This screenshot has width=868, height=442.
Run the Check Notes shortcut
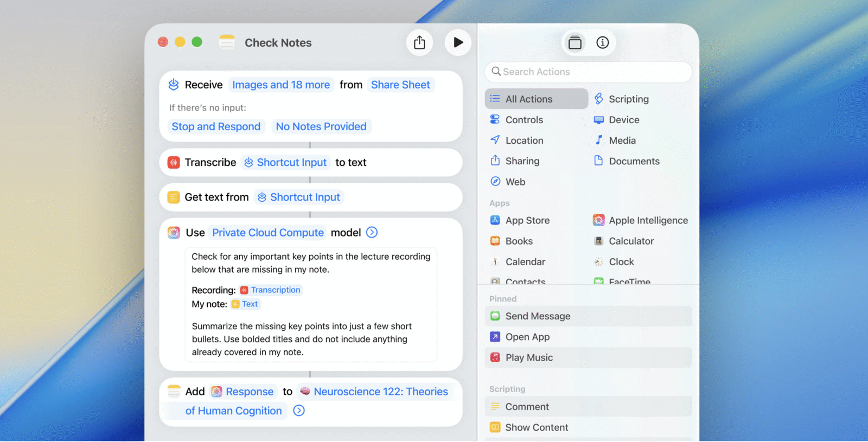tap(458, 43)
